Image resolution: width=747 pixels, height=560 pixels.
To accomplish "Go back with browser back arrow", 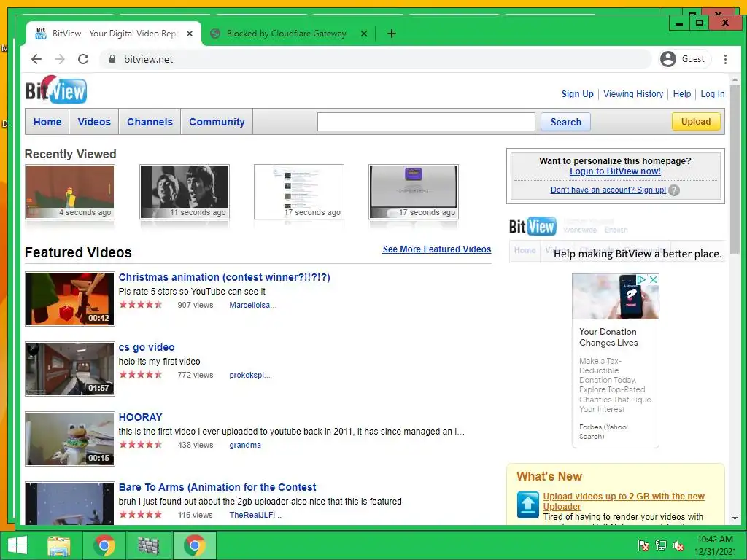I will pyautogui.click(x=36, y=59).
